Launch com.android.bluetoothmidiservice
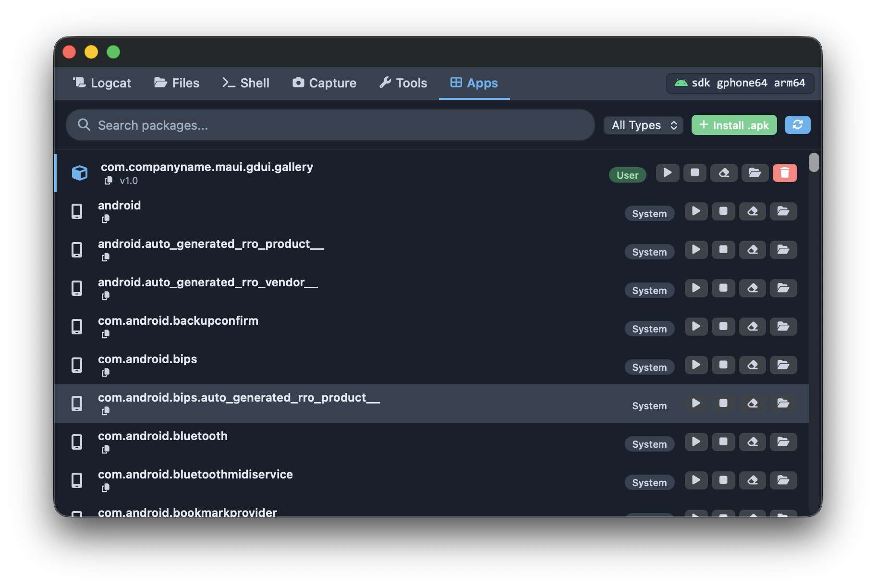 (x=696, y=480)
